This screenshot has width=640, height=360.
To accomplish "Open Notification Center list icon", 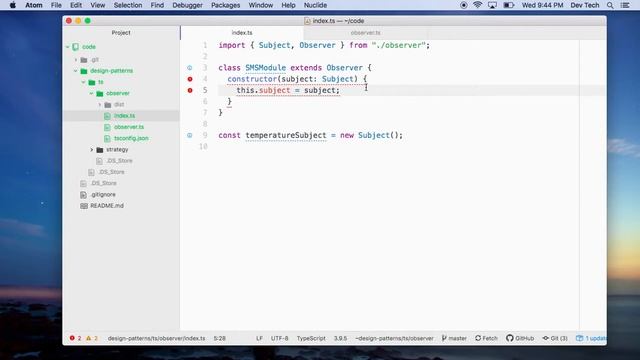I will click(625, 5).
